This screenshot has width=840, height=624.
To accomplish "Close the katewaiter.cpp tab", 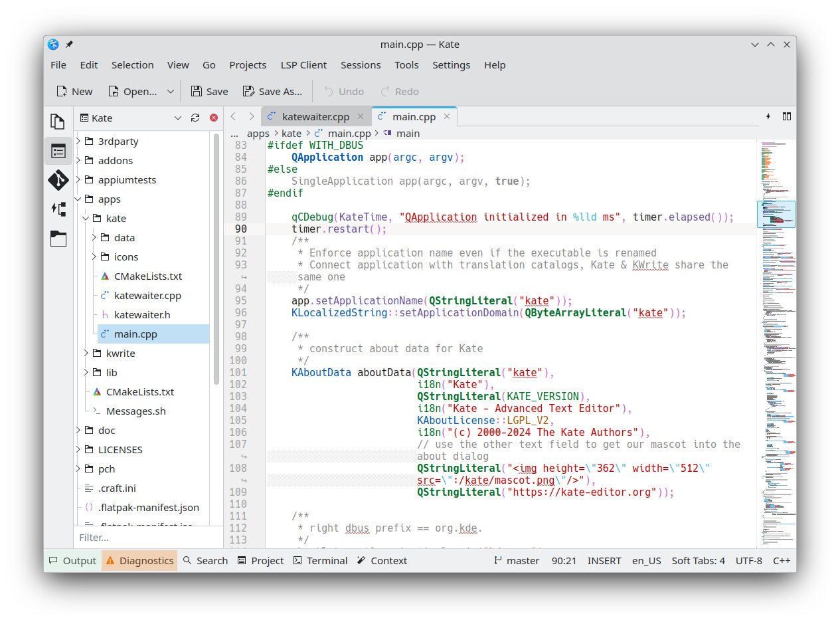I will pos(361,117).
